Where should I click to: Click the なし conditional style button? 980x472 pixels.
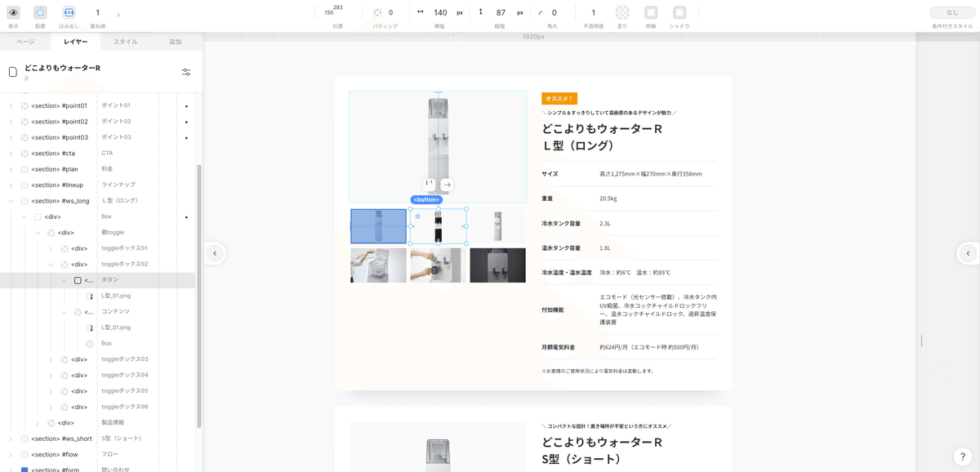point(952,12)
